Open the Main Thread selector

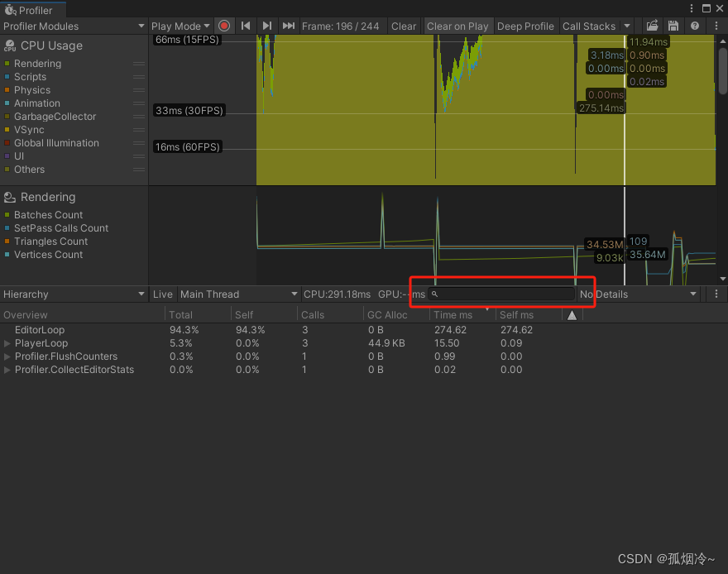click(238, 294)
